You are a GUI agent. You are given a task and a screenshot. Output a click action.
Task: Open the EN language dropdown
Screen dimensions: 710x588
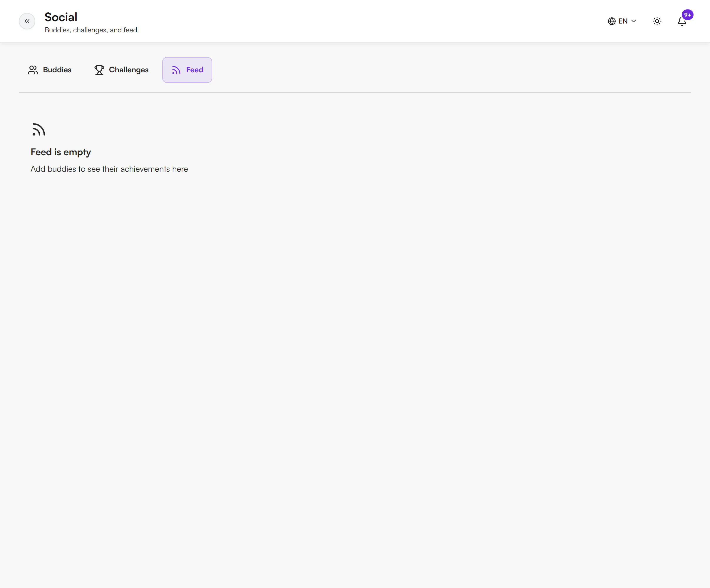tap(622, 21)
